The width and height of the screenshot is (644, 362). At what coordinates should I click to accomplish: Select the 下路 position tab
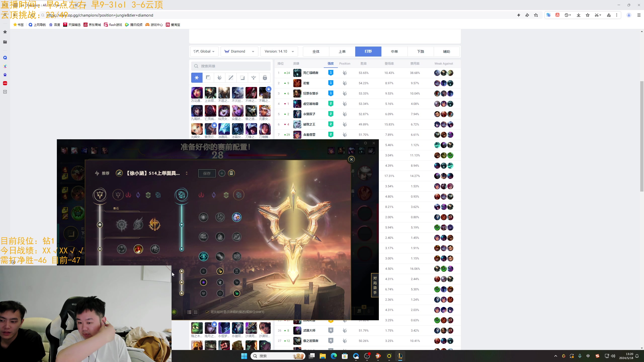[421, 51]
